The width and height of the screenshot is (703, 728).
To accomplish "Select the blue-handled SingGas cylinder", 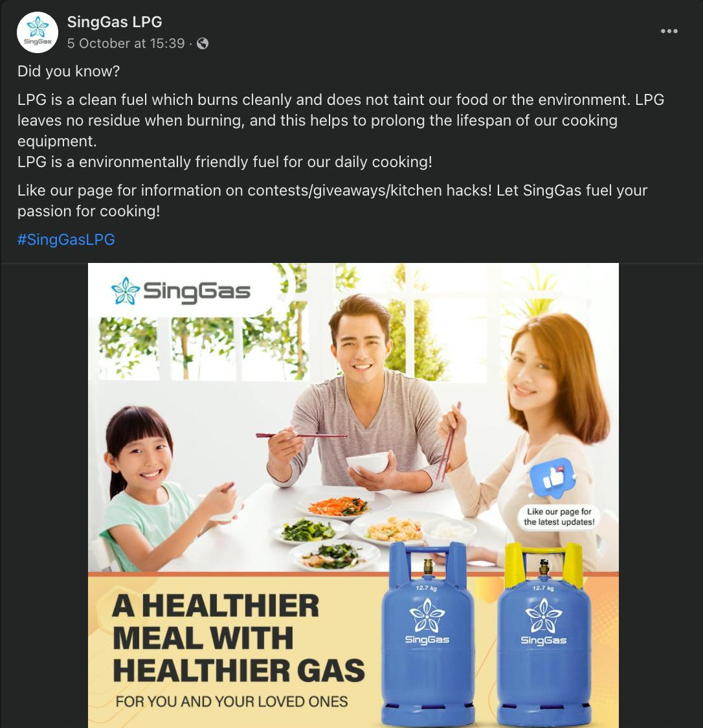I will (x=427, y=635).
